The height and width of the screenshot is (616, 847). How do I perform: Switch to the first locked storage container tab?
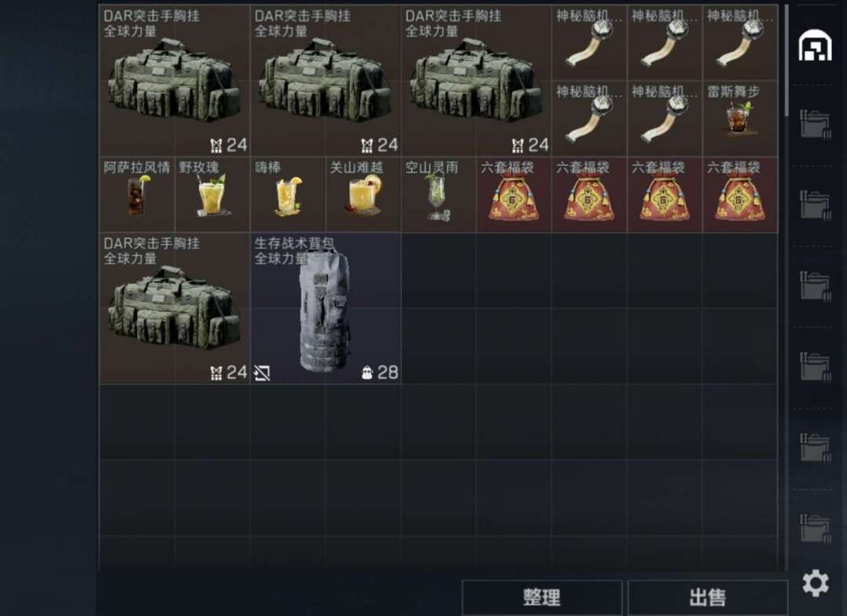coord(815,125)
